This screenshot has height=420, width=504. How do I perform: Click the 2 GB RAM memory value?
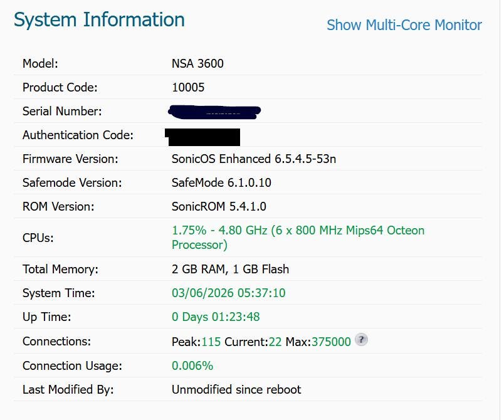230,269
